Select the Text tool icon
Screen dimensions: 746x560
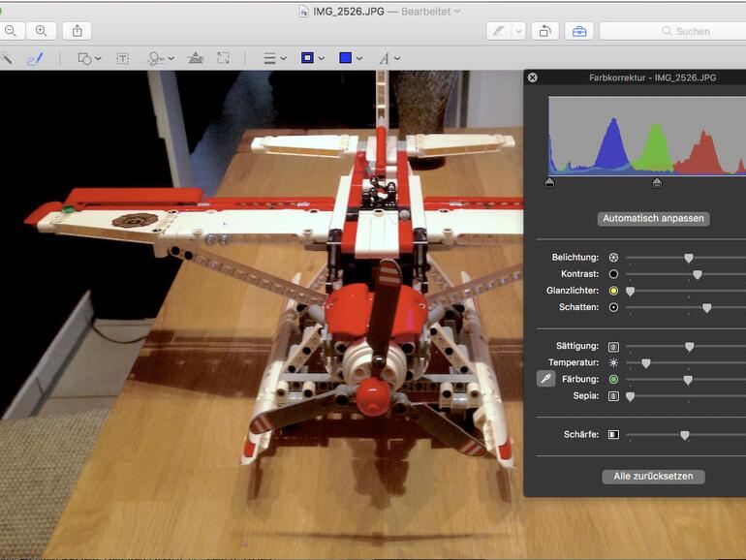[123, 58]
